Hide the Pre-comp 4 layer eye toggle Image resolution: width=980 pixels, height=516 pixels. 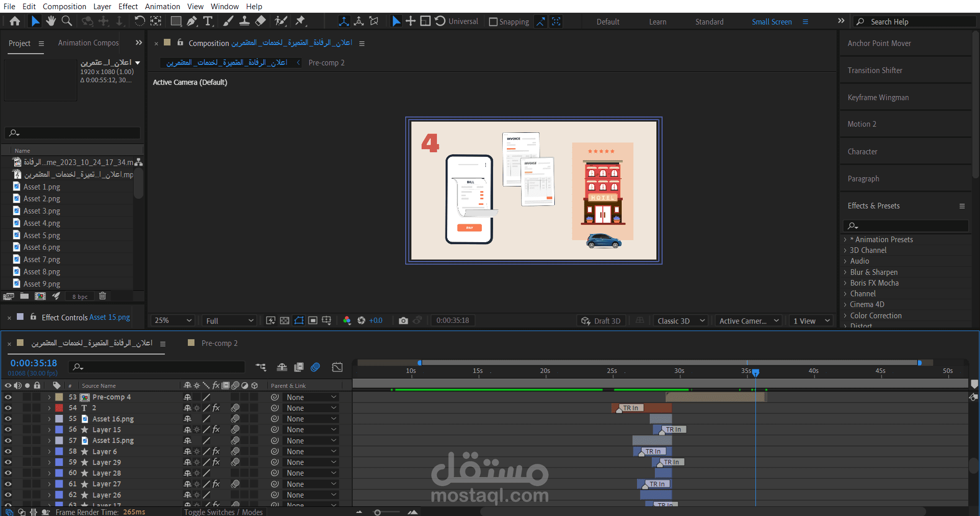pyautogui.click(x=8, y=397)
